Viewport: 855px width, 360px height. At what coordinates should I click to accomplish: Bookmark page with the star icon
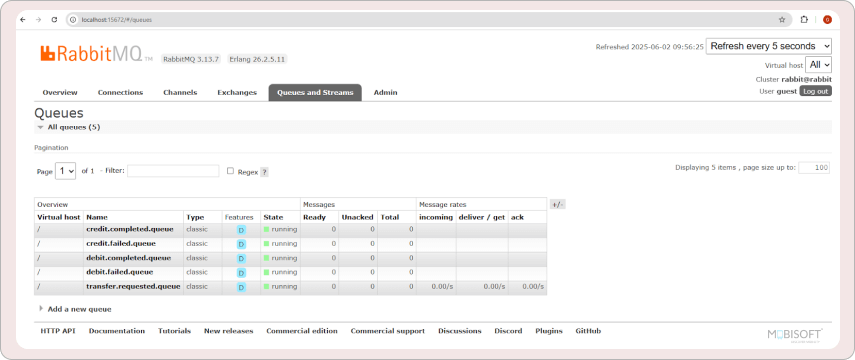point(782,20)
